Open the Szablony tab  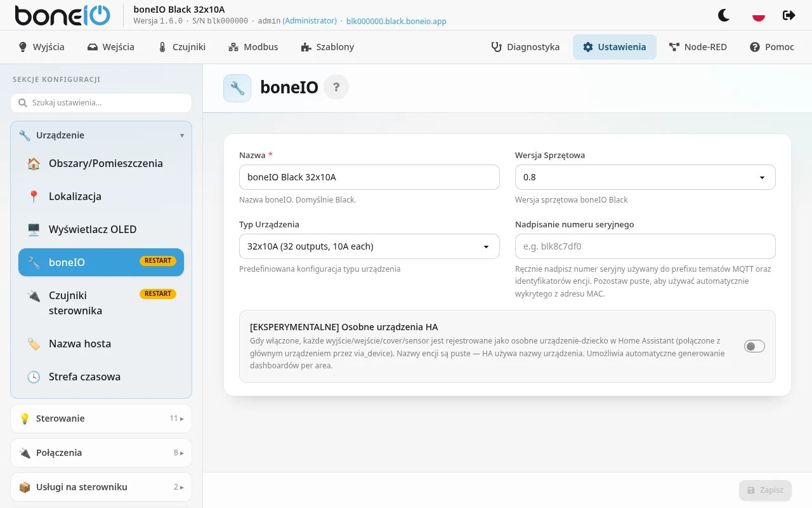(327, 47)
